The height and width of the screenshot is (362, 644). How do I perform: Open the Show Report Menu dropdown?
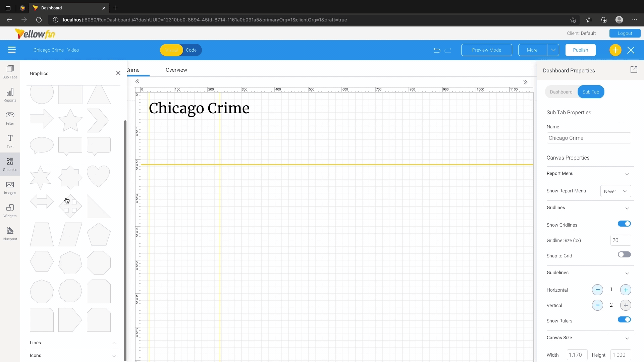pos(615,191)
